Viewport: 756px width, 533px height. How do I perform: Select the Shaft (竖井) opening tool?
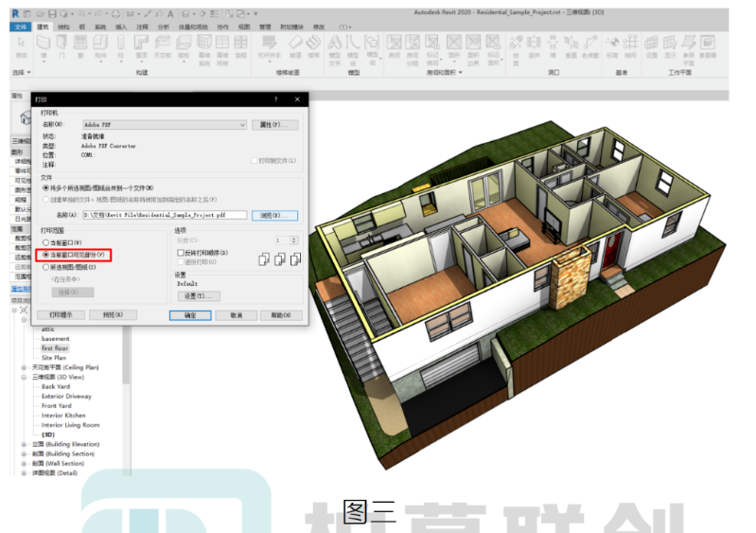point(534,46)
